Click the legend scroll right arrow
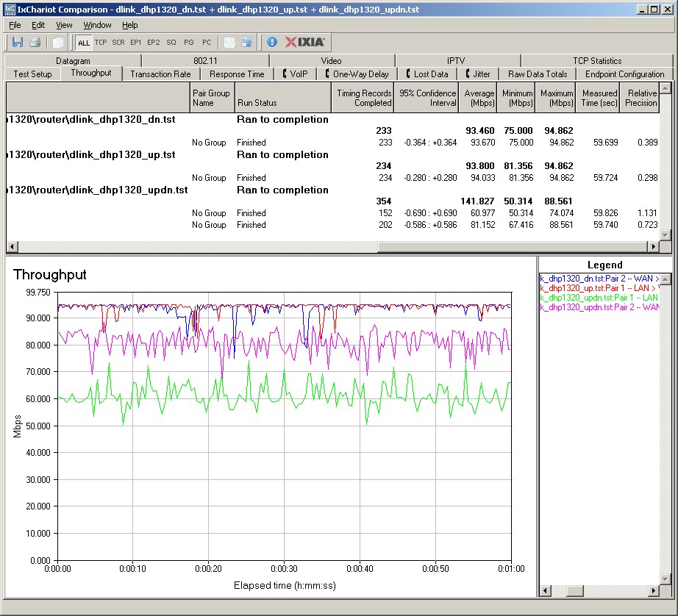 pos(654,590)
